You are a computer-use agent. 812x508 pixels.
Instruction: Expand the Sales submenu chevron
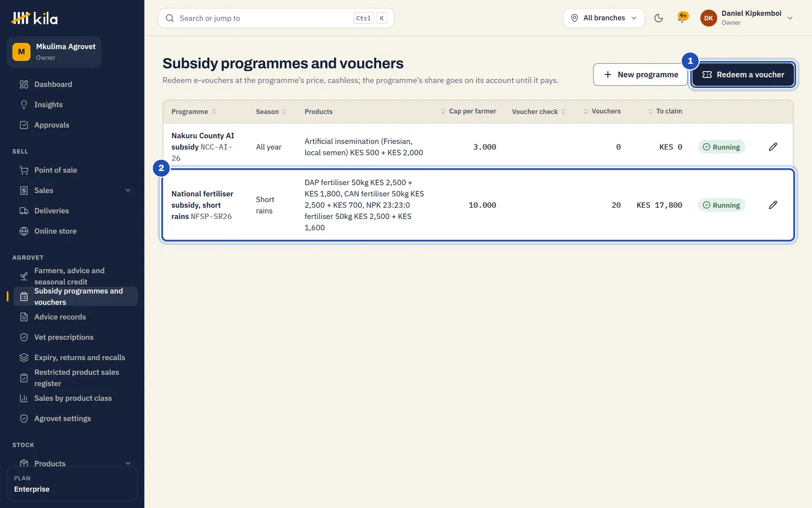(x=128, y=190)
